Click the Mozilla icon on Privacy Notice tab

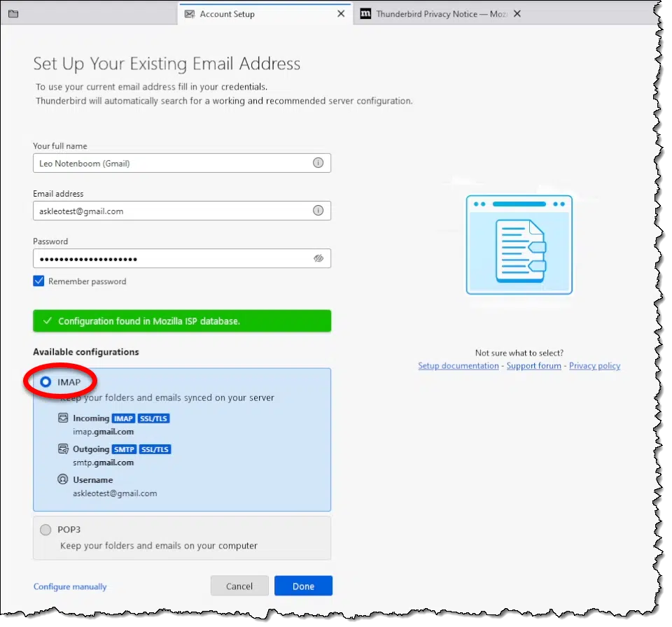click(x=365, y=14)
